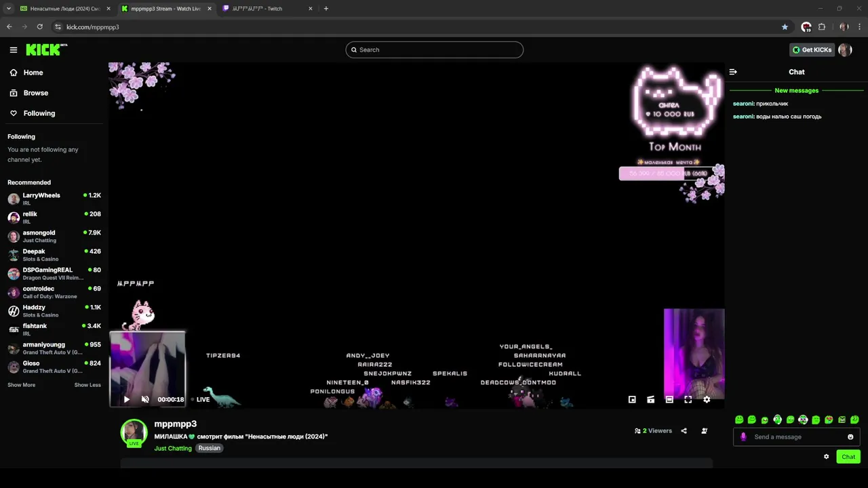Open Haddzy recommended channel
Viewport: 868px width, 488px height.
coord(54,310)
